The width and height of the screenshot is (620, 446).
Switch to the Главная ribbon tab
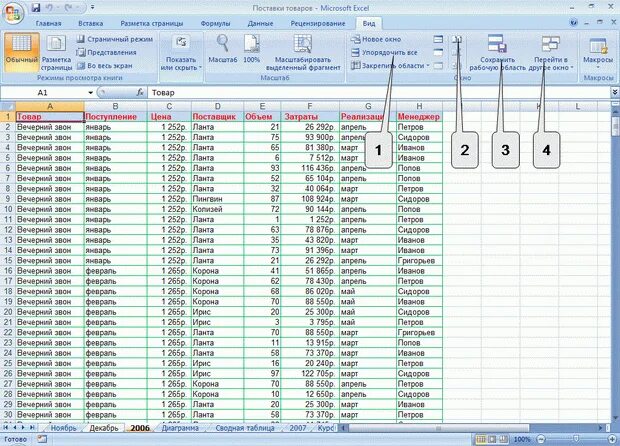point(48,23)
